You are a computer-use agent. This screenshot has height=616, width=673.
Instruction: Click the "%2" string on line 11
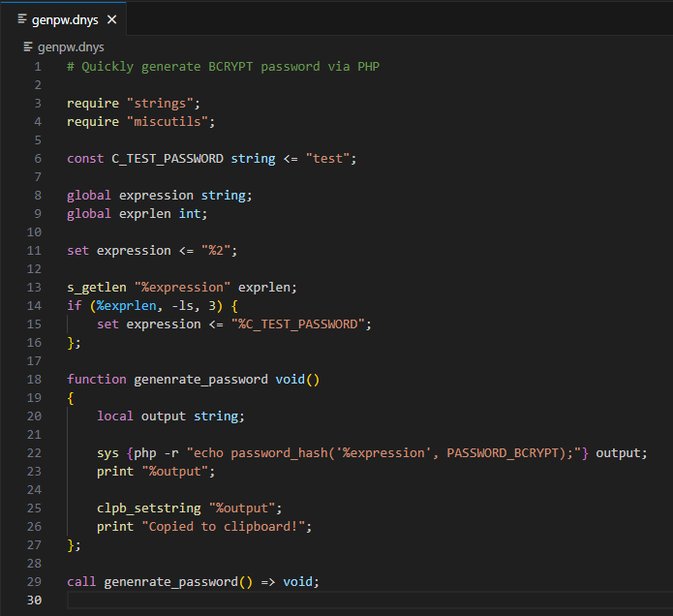click(x=216, y=251)
